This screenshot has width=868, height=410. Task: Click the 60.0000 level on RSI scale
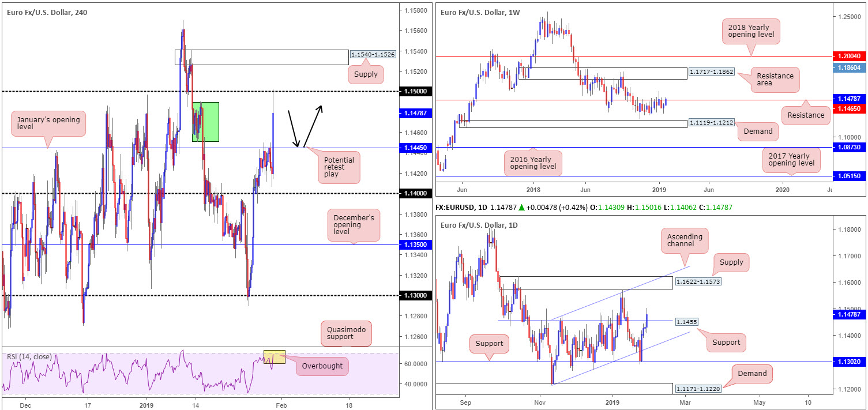pyautogui.click(x=415, y=364)
